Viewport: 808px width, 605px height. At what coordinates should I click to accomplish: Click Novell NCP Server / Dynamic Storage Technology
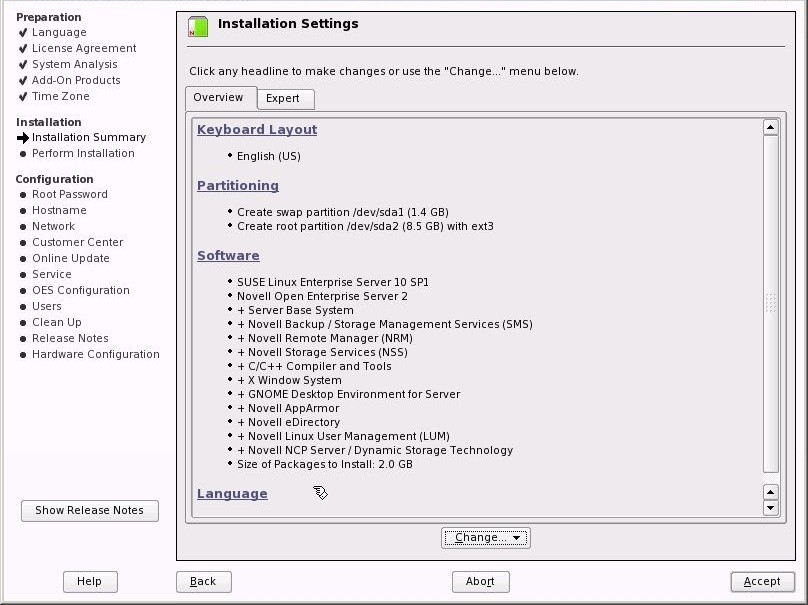[x=375, y=450]
